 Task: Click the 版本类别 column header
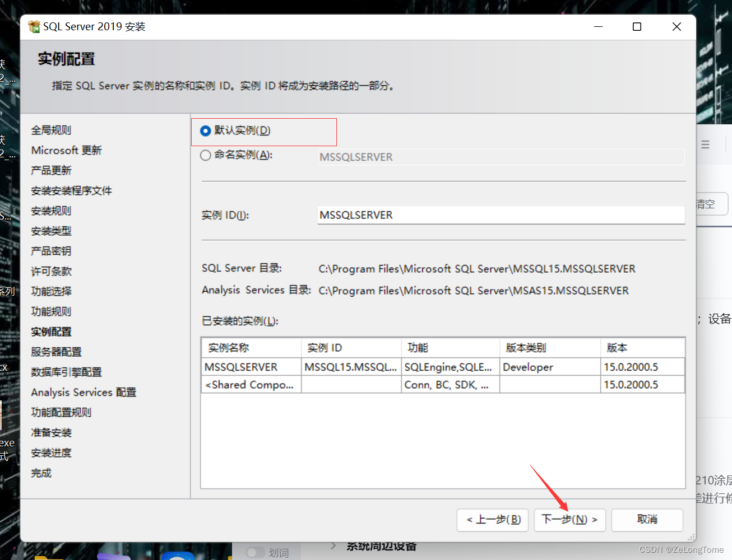pos(550,348)
